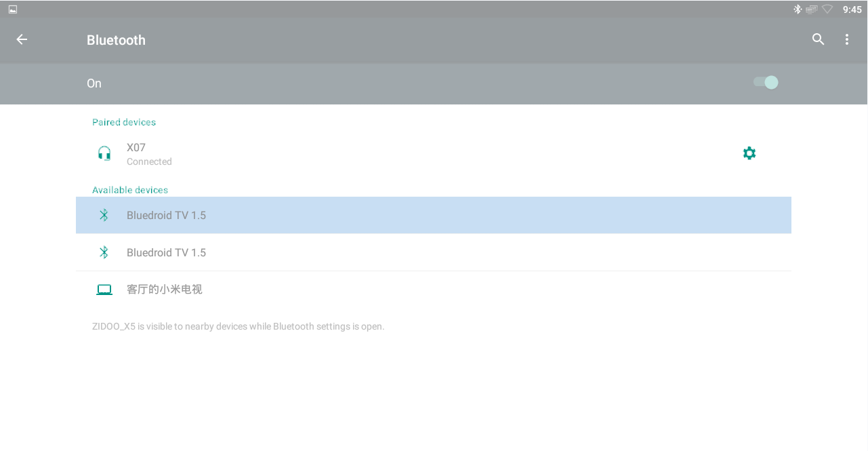
Task: Click Bluetooth icon of non-highlighted Bluedroid TV
Action: click(104, 252)
